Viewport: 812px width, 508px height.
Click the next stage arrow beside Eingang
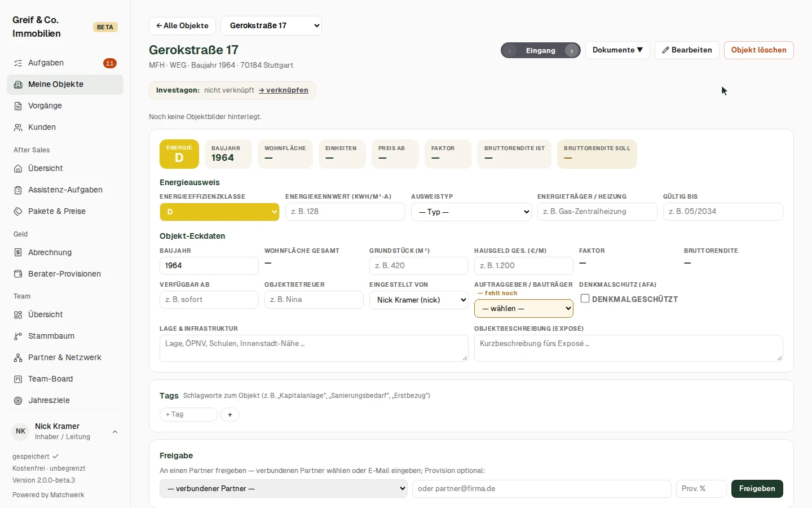coord(572,51)
